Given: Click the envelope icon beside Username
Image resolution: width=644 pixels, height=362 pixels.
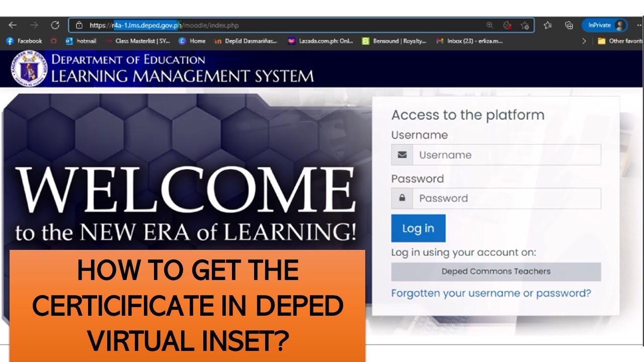Looking at the screenshot, I should pyautogui.click(x=402, y=155).
